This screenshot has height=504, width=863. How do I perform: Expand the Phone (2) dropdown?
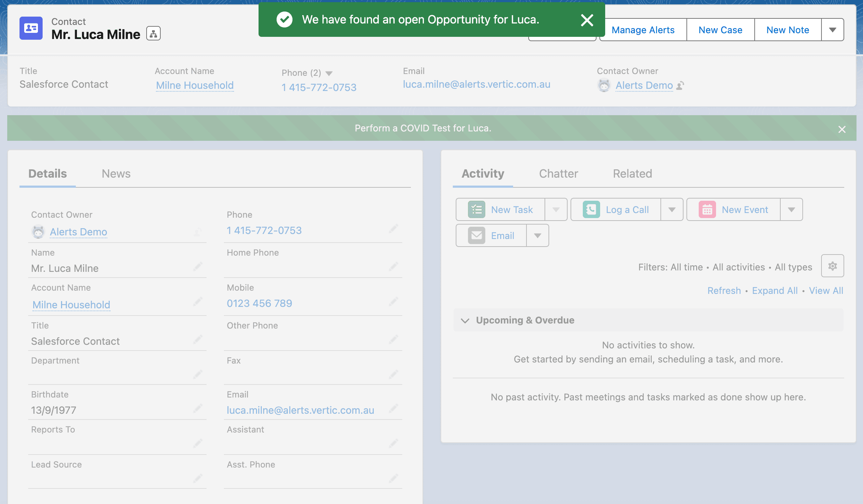pos(329,73)
